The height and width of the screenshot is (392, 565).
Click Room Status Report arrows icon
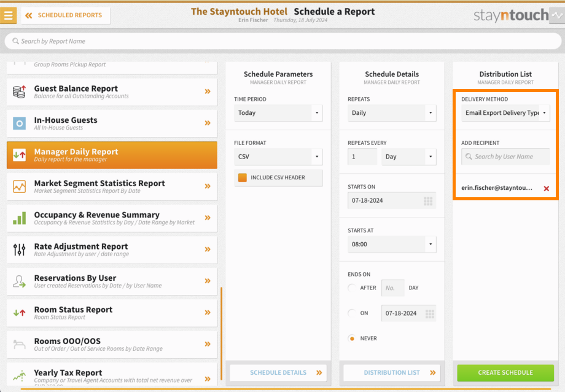tap(20, 313)
